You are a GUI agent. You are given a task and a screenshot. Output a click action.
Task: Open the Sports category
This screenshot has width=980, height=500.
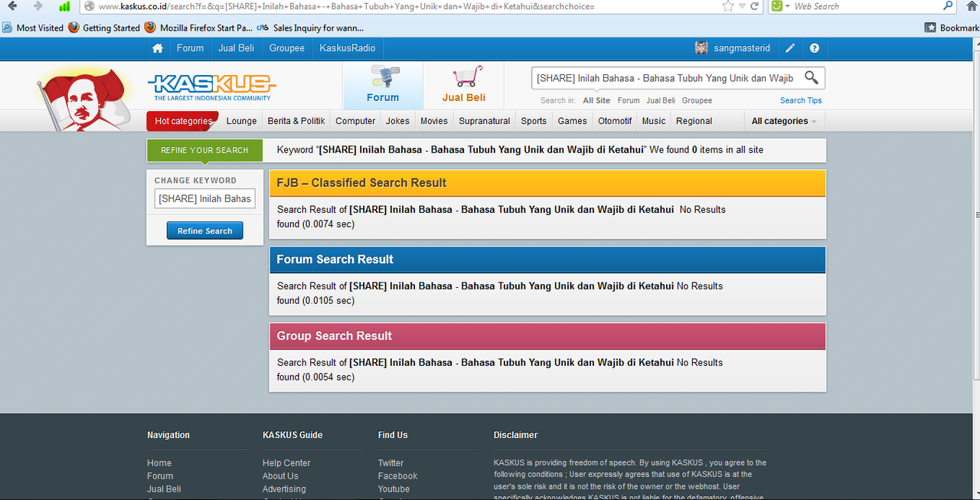pos(534,121)
